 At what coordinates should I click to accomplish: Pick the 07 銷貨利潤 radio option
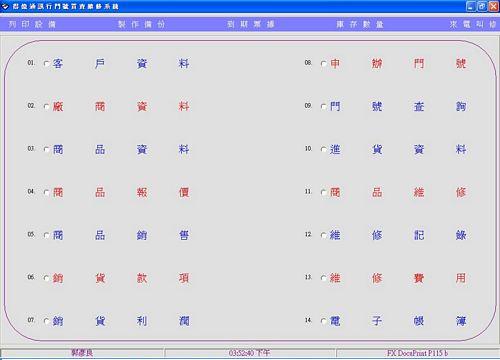tap(46, 321)
